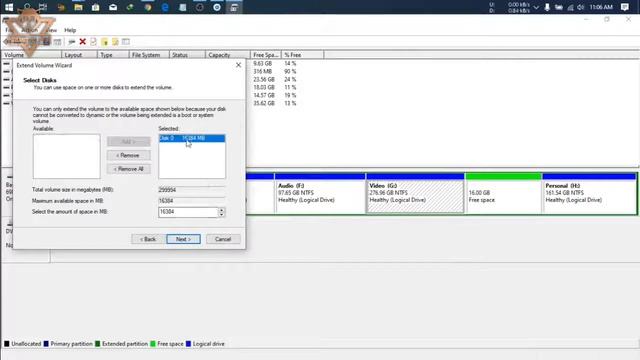Click the 316 MB free space cell
The image size is (640, 360).
pyautogui.click(x=262, y=71)
